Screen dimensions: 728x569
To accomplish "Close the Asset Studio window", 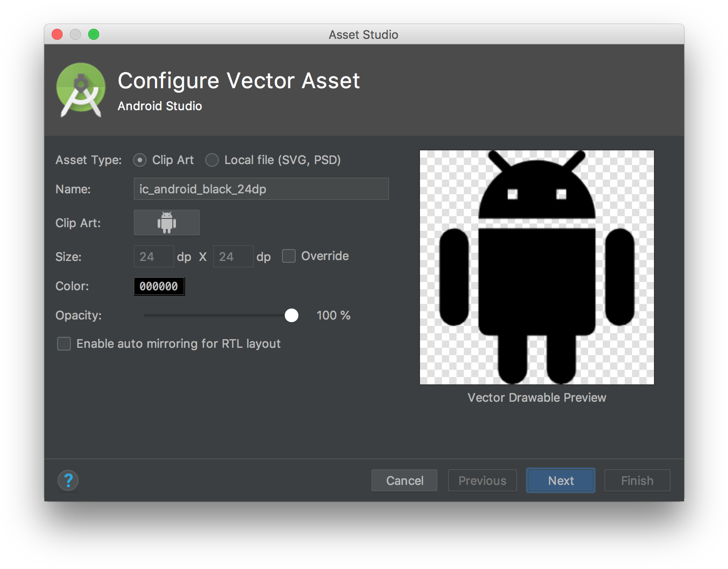I will point(57,34).
